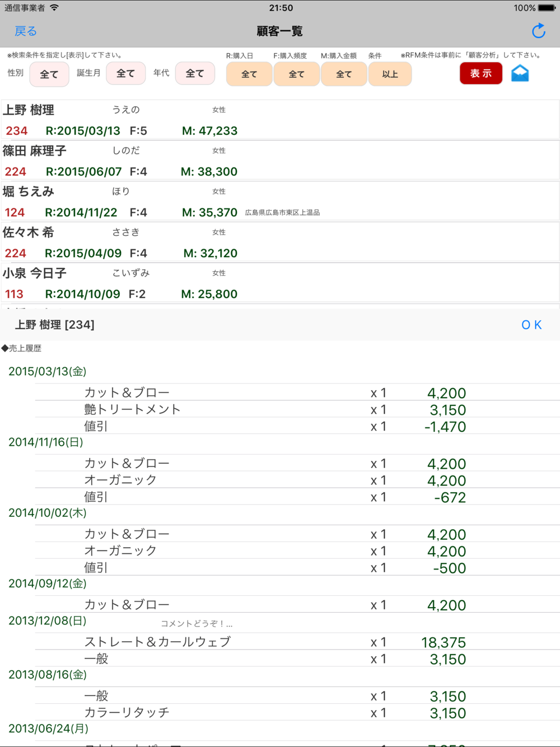Select customer 上野 樹理 row
The width and height of the screenshot is (560, 747).
pos(280,120)
